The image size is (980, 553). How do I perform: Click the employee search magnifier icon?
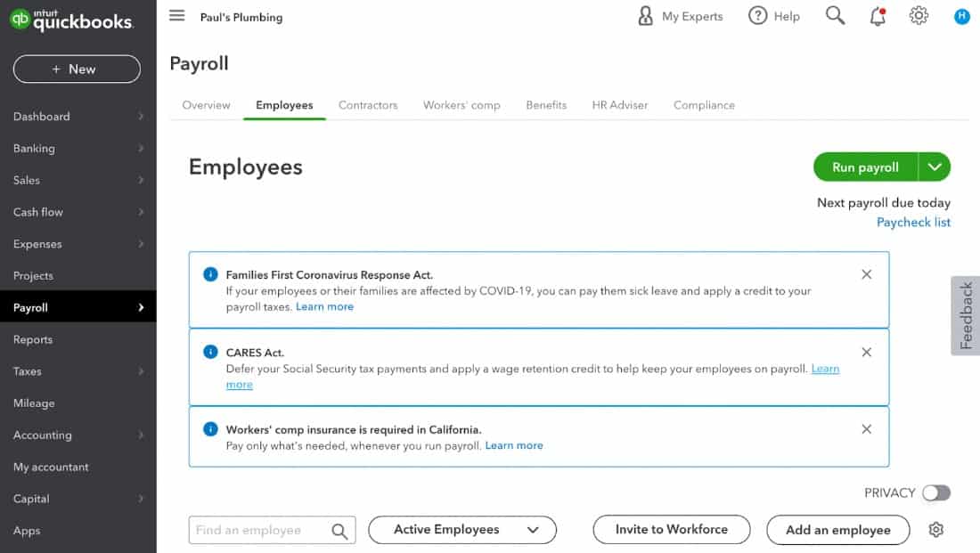tap(339, 531)
